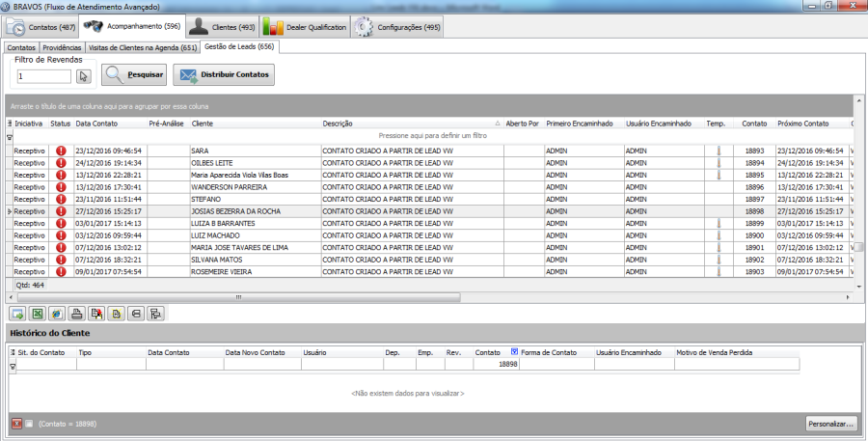The width and height of the screenshot is (868, 441).
Task: Open the Contato column filter dropdown
Action: pos(514,352)
